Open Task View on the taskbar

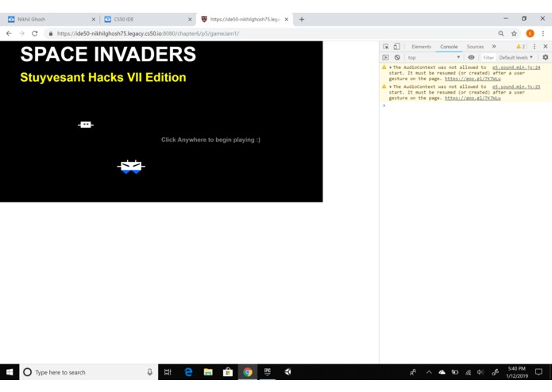coord(168,372)
